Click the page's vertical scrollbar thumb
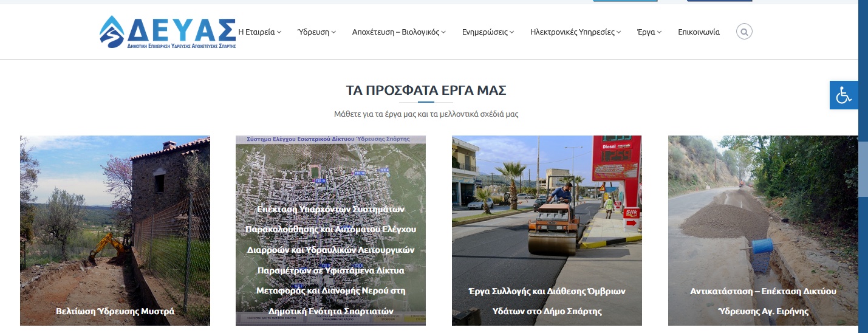This screenshot has width=868, height=333. coord(863,169)
